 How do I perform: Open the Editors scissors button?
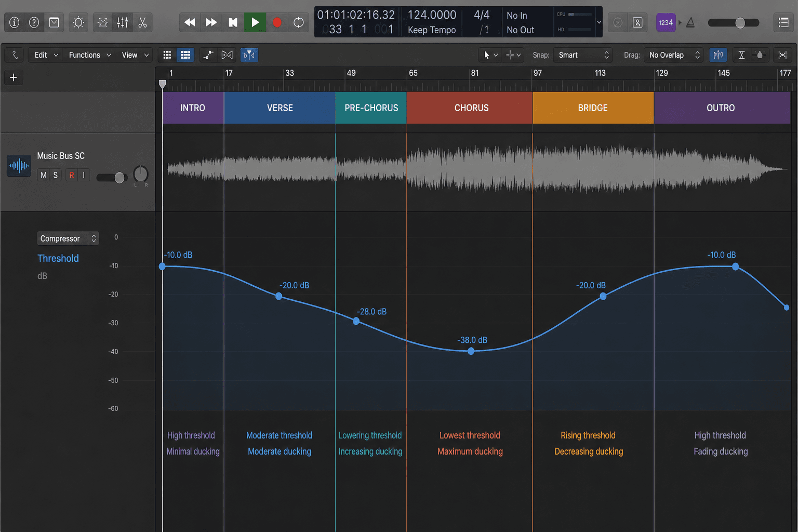pos(142,22)
